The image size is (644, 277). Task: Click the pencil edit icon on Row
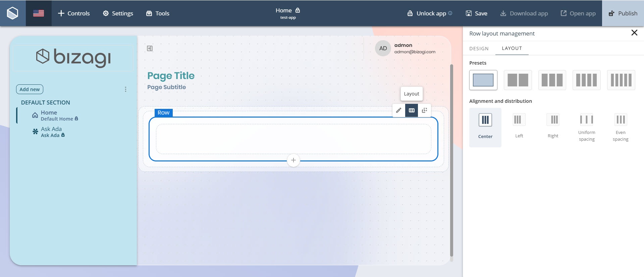(x=398, y=111)
